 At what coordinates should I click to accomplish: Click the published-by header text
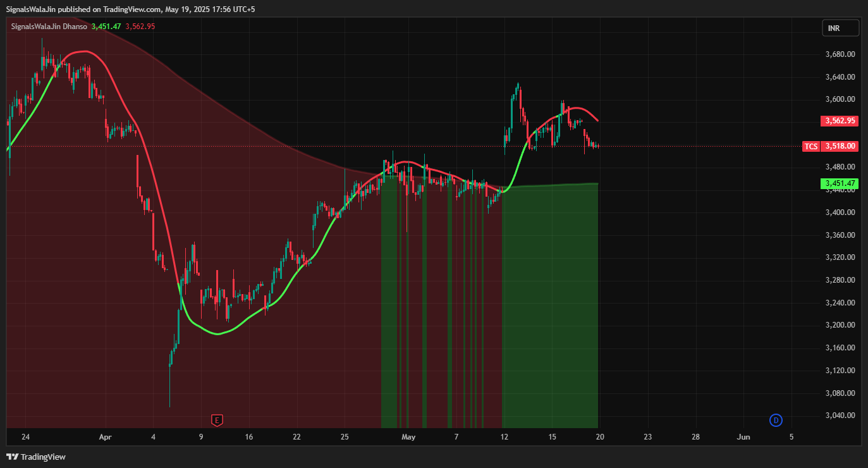pos(131,9)
